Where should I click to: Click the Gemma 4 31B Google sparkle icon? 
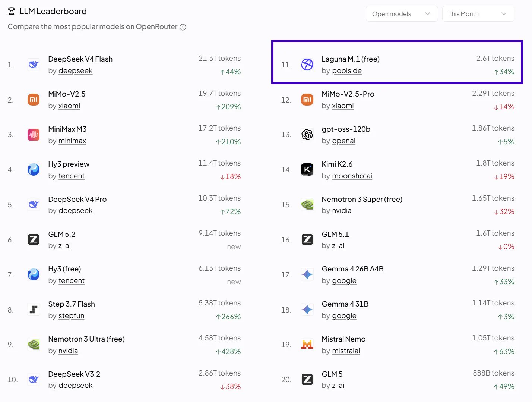[x=307, y=310]
